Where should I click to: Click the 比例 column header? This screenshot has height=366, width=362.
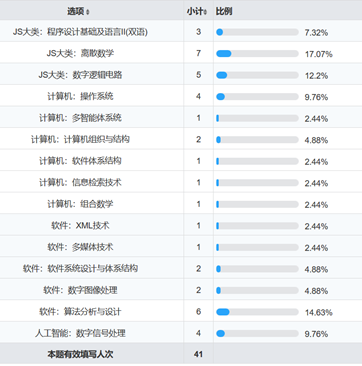(x=224, y=11)
